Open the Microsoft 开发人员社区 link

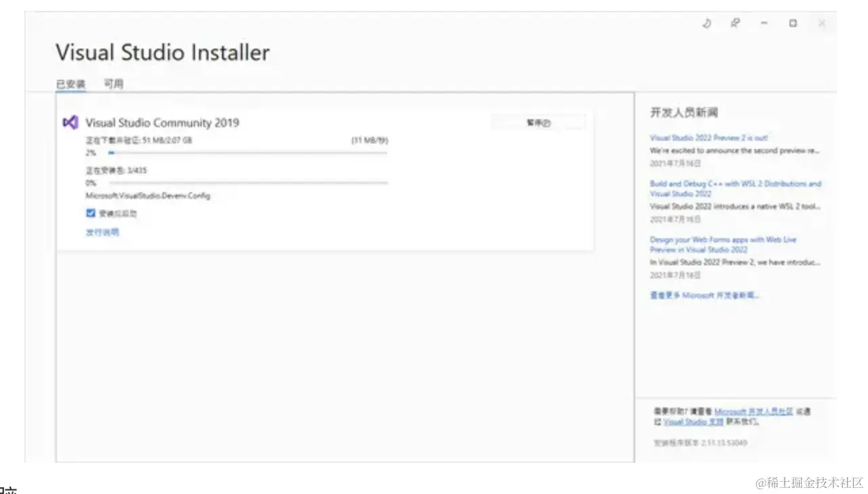click(x=754, y=411)
